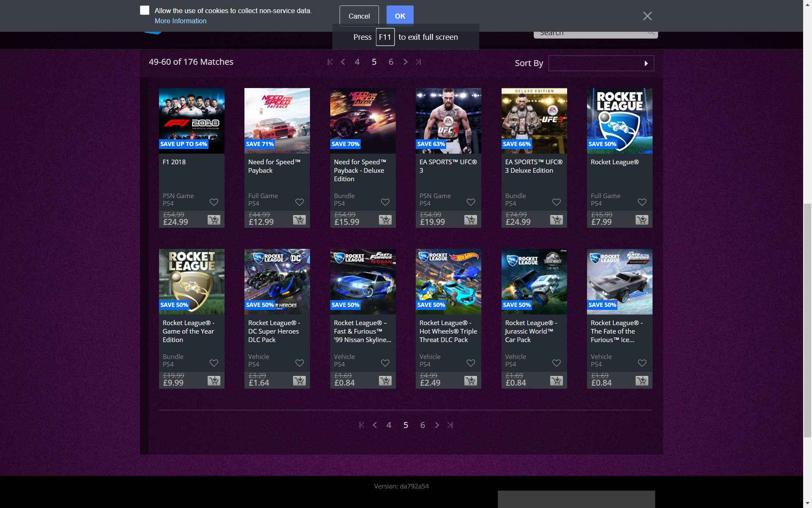Click the 49-60 of 176 Matches text
Image resolution: width=812 pixels, height=508 pixels.
191,62
